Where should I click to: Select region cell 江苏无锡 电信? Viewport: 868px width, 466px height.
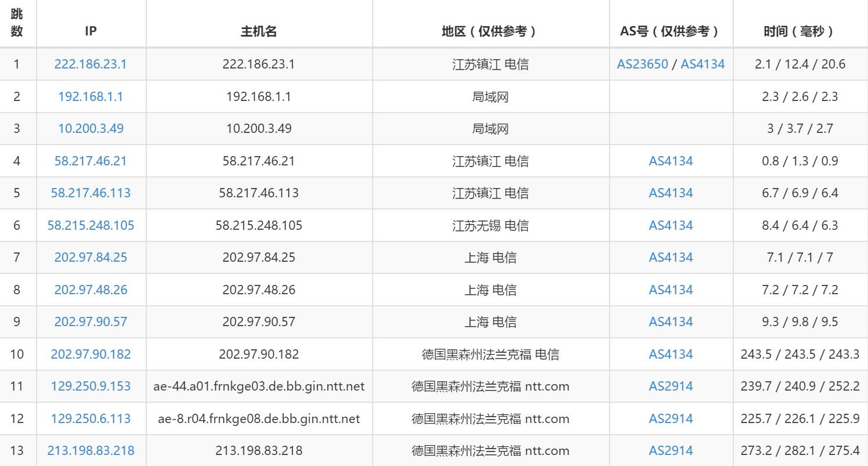(x=491, y=225)
